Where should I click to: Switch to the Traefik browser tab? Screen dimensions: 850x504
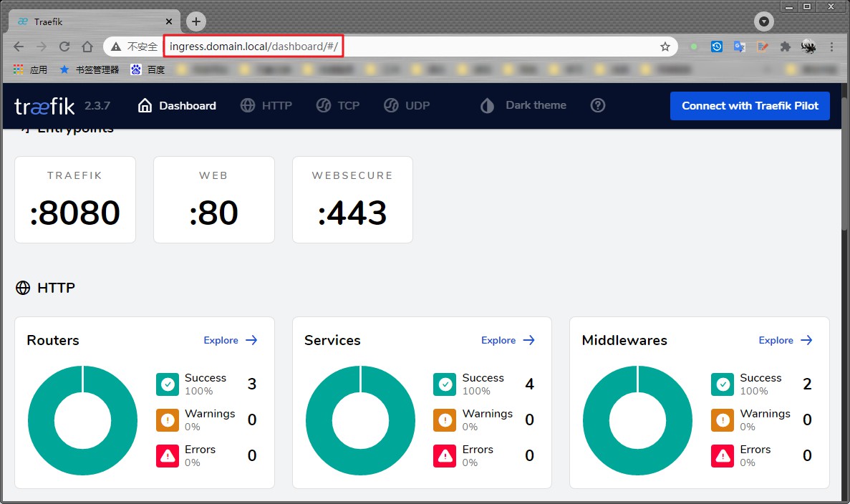[x=95, y=21]
